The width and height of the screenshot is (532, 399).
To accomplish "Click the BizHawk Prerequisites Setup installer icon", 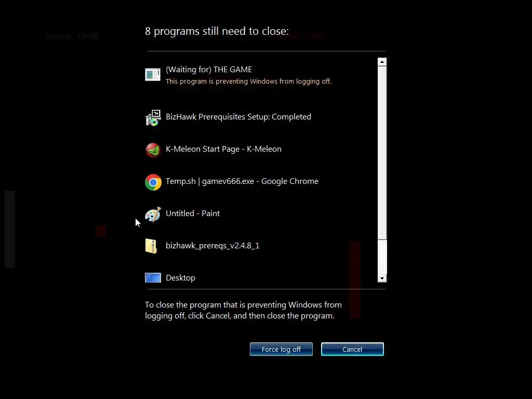I will click(x=153, y=118).
